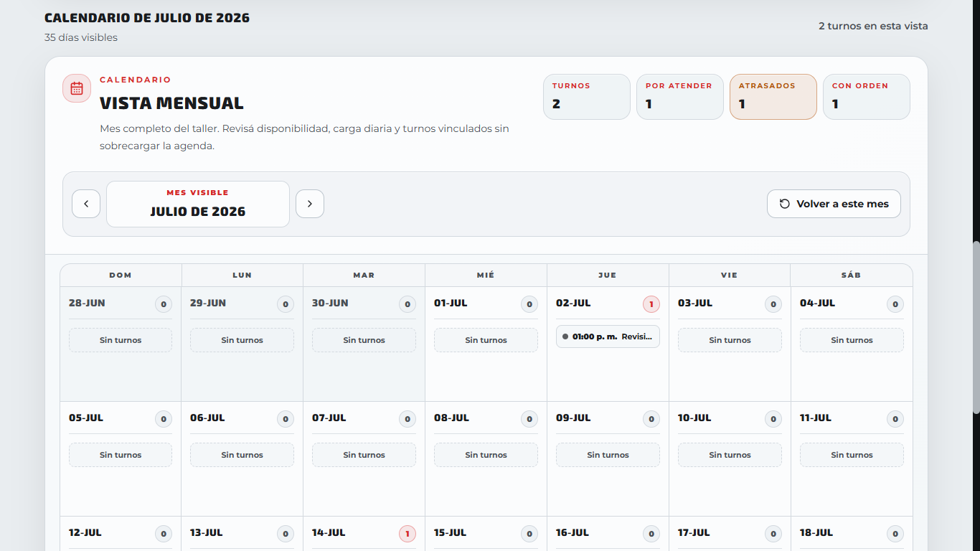Click the zero count badge on 01-JUL
Viewport: 980px width, 551px height.
(529, 304)
